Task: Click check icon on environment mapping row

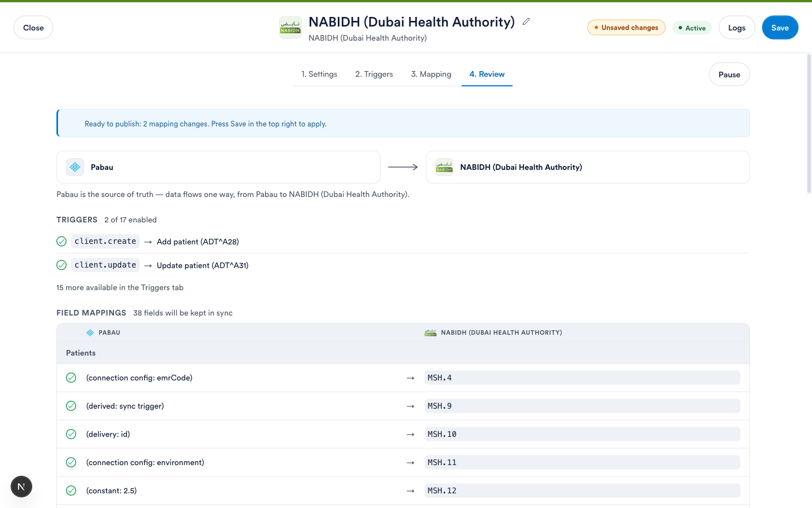Action: (x=71, y=462)
